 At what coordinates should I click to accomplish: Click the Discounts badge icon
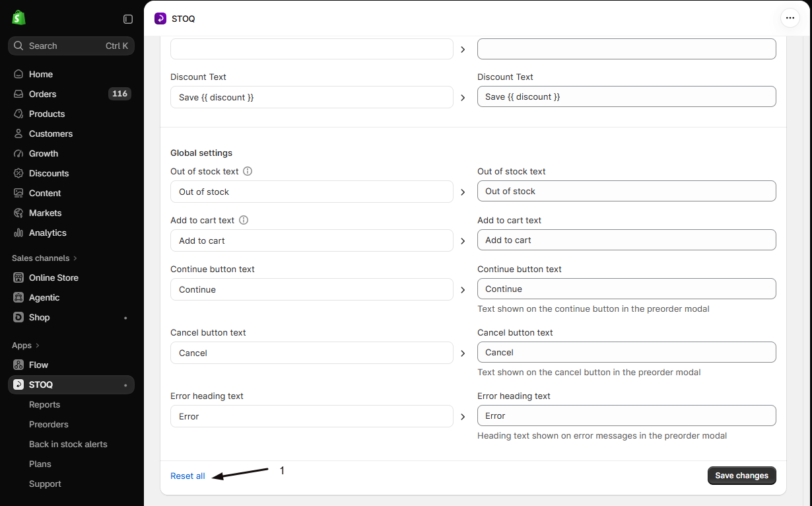[x=18, y=173]
